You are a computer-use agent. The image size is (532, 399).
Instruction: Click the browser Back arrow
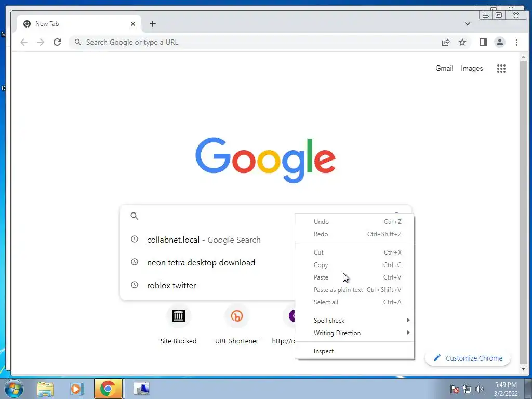(24, 42)
